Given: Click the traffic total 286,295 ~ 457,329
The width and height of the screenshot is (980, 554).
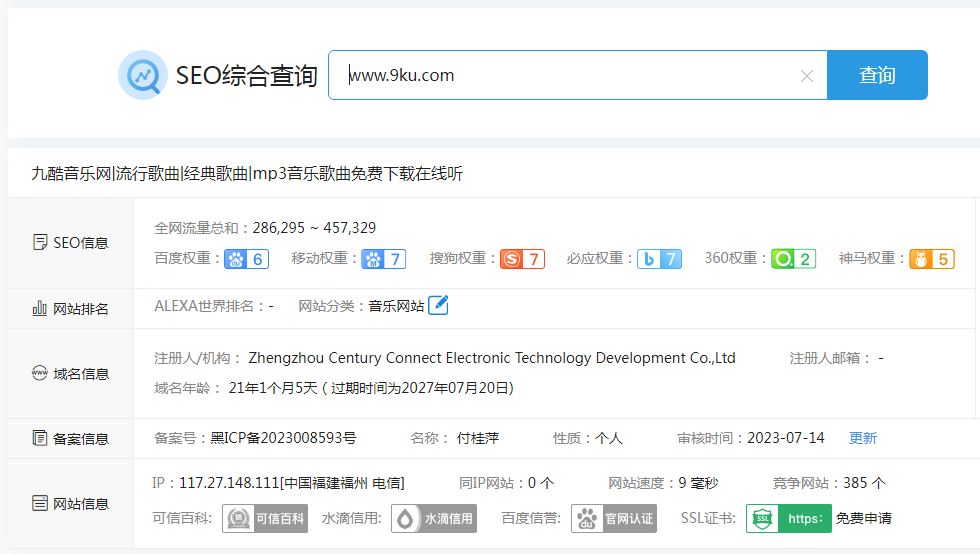Looking at the screenshot, I should tap(314, 228).
